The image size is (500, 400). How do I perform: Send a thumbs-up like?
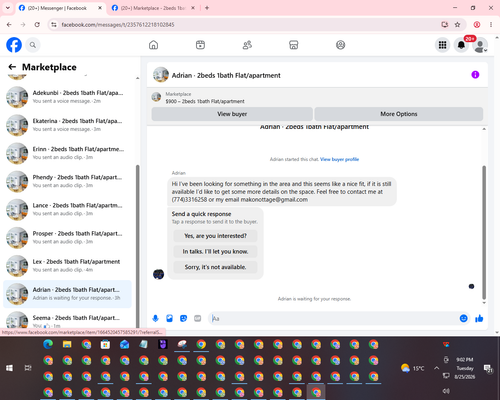click(479, 318)
